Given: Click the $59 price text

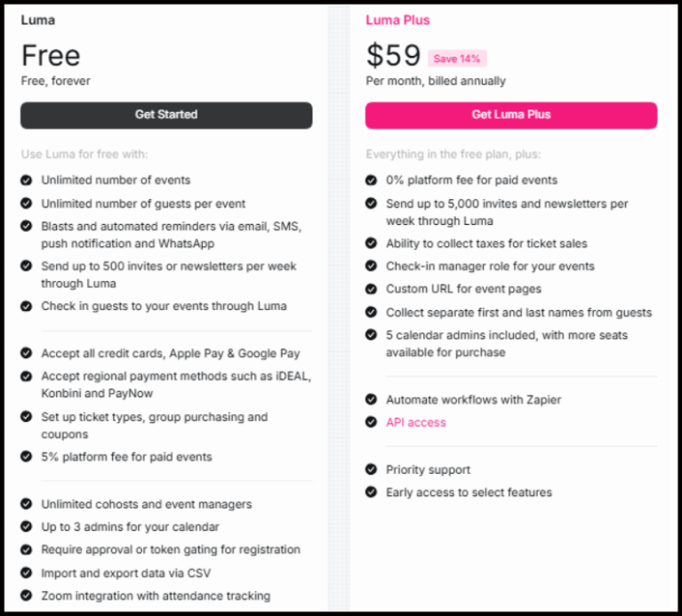Looking at the screenshot, I should (392, 57).
